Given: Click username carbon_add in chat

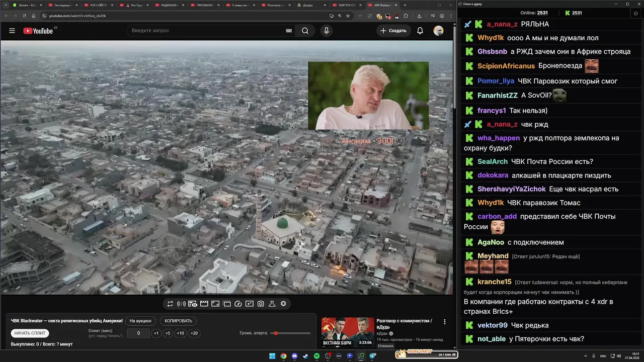Looking at the screenshot, I should [497, 216].
